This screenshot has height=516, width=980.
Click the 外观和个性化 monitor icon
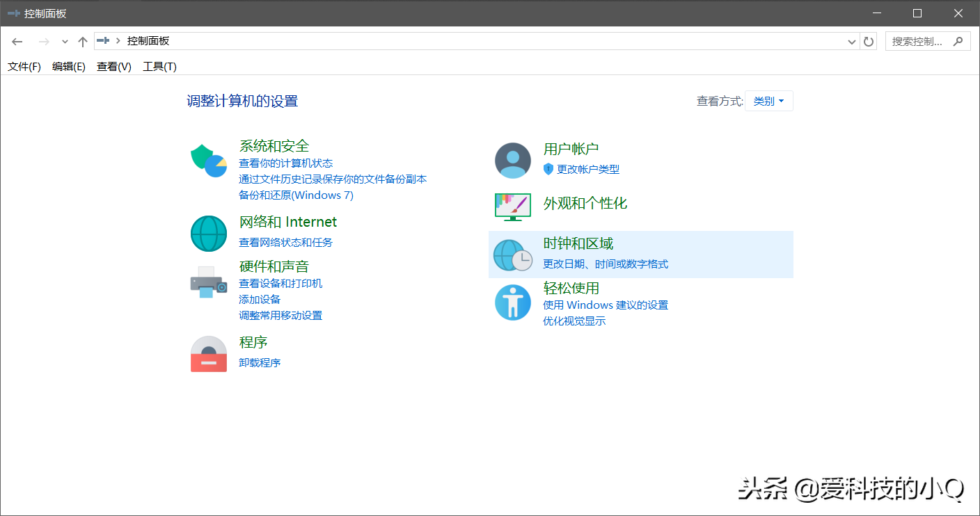(x=513, y=207)
